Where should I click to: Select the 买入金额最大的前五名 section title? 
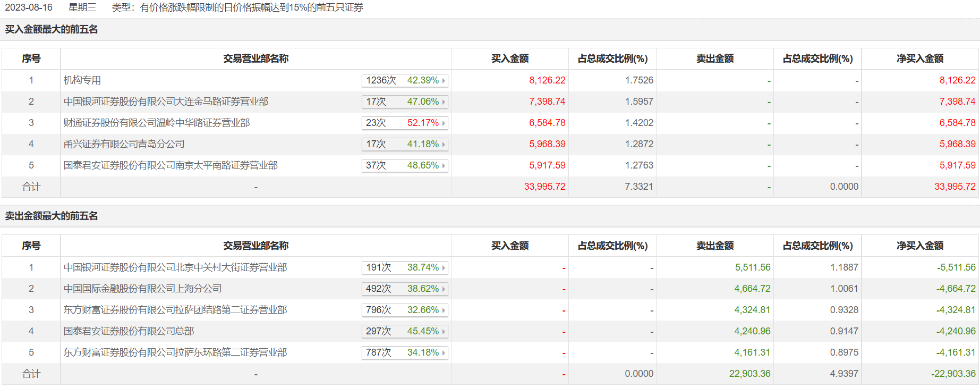click(x=52, y=29)
